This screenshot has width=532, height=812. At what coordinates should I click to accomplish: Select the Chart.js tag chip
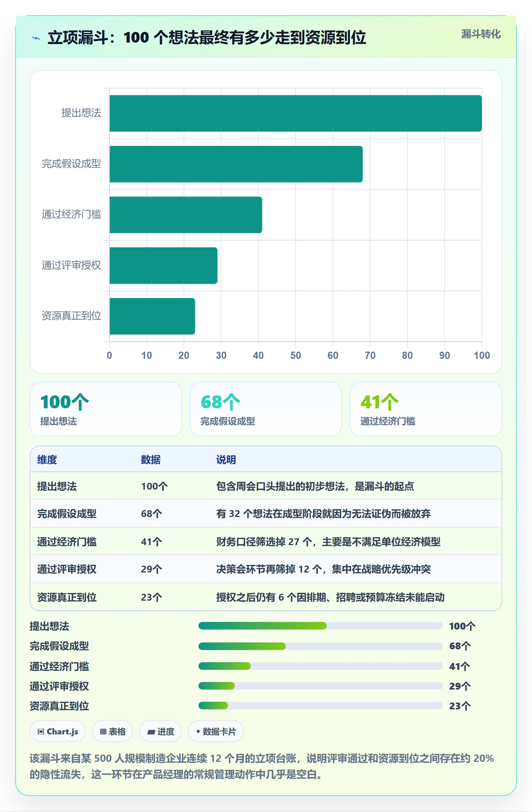[58, 731]
